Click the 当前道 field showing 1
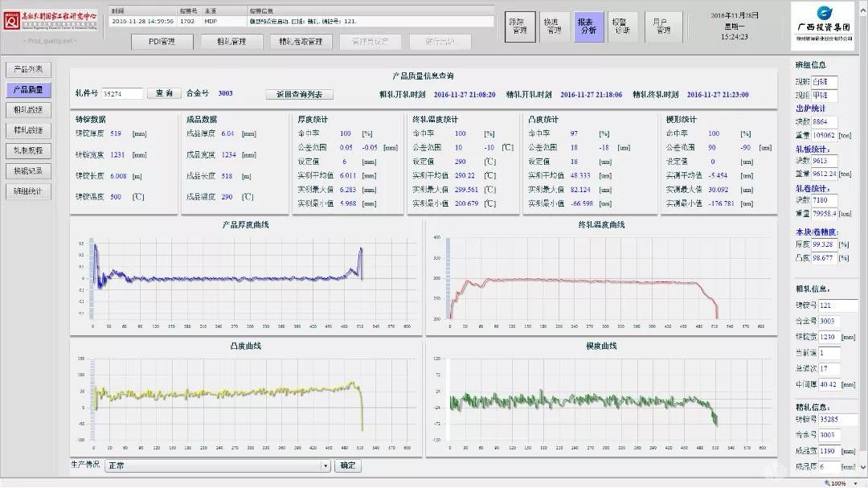 (829, 353)
